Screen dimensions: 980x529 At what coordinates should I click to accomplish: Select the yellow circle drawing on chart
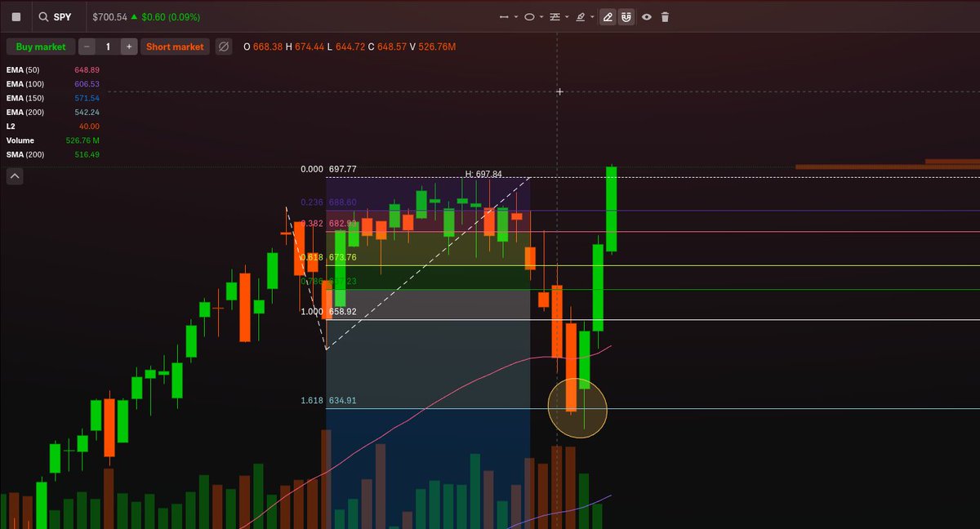pyautogui.click(x=577, y=408)
